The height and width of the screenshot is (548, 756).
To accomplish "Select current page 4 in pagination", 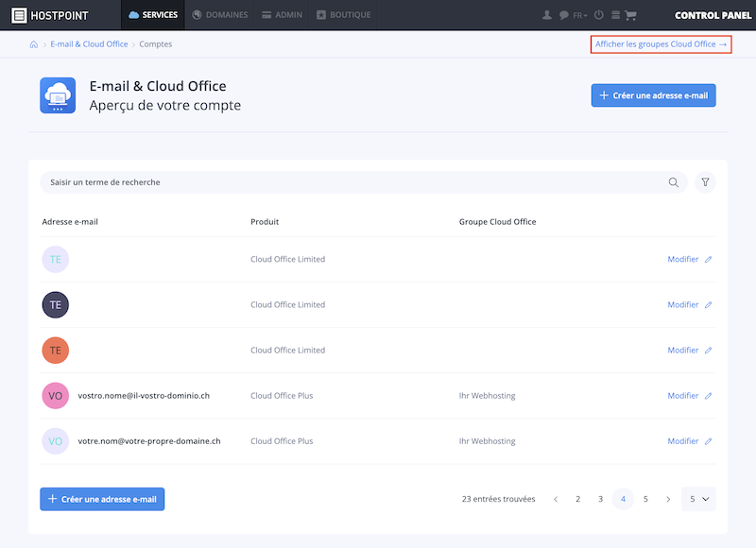I will 623,499.
